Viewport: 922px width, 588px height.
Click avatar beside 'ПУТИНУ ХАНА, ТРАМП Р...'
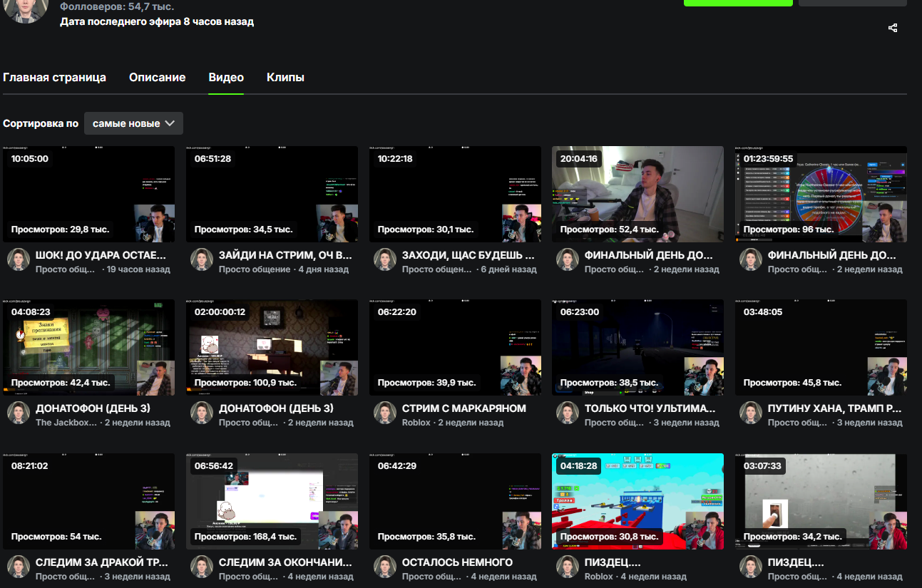751,413
